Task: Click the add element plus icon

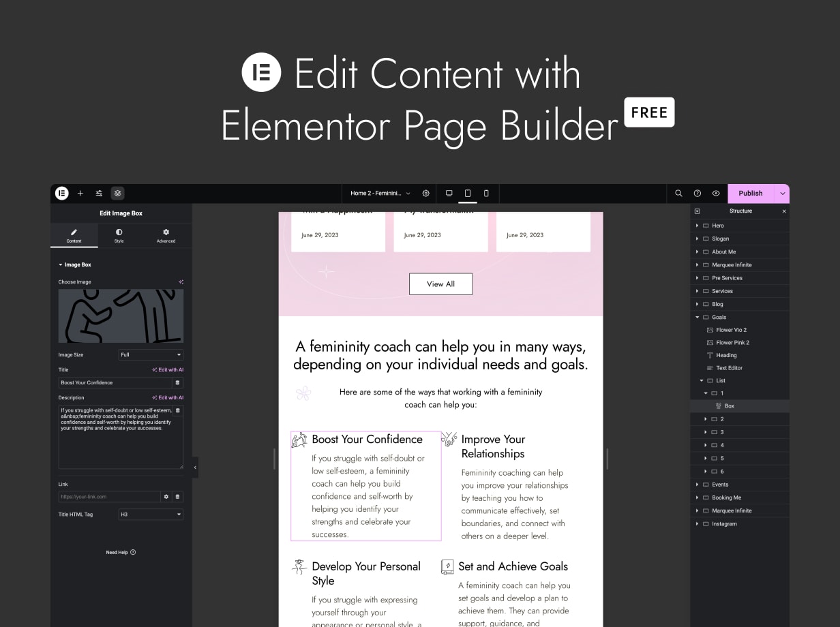Action: pos(80,193)
